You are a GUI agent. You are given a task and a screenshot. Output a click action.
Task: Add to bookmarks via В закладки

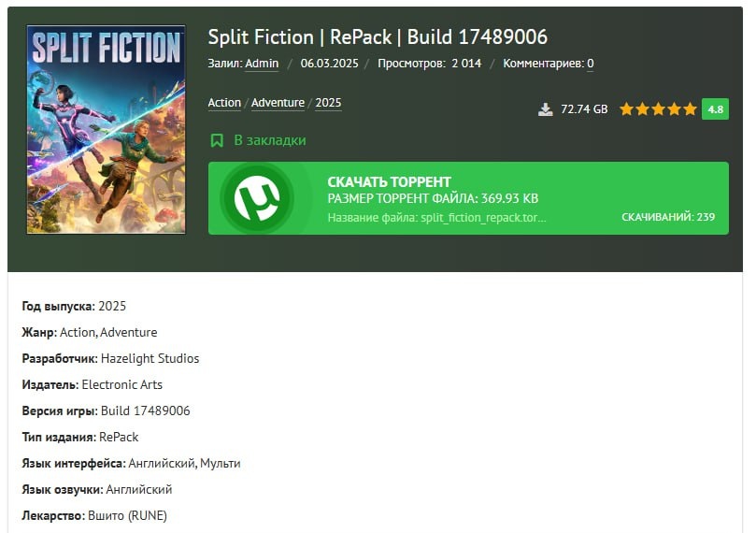coord(269,140)
